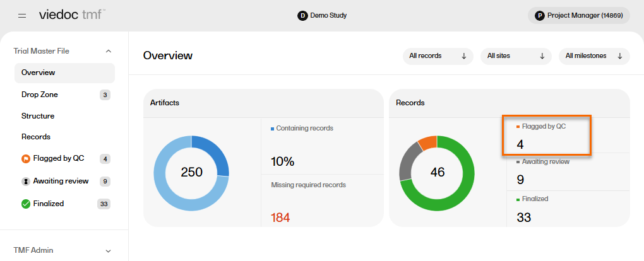
Task: Expand the TMF Admin section
Action: click(x=108, y=250)
